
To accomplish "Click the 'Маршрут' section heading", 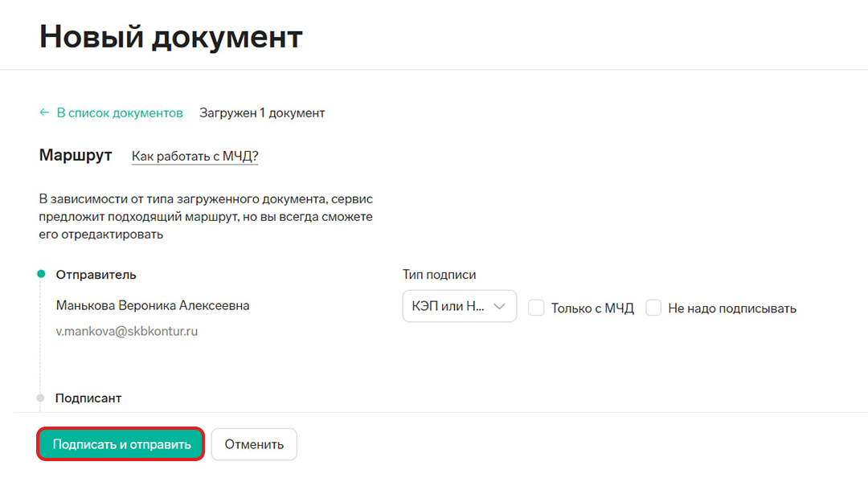I will pos(76,155).
